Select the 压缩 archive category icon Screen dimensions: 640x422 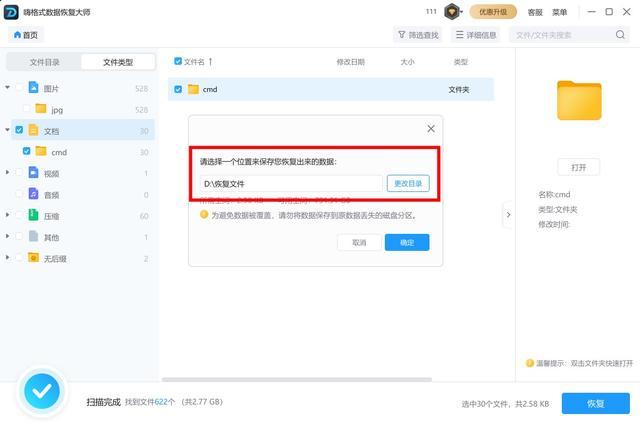[33, 215]
